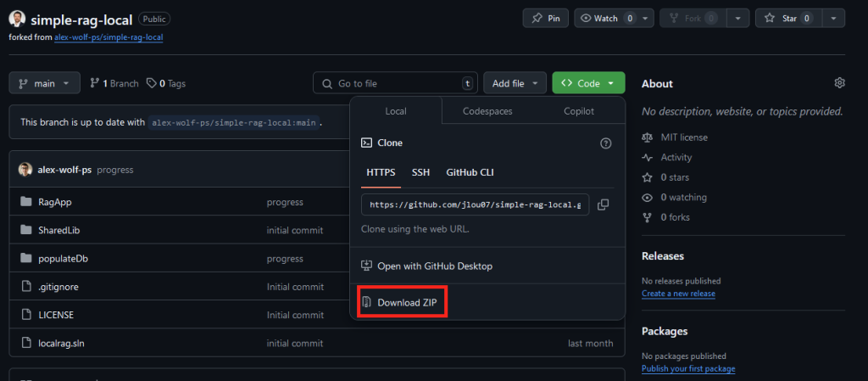Click the compared branch alex-wolf-ps/simple-rag-local:main label
Viewport: 868px width, 381px height.
pyautogui.click(x=234, y=122)
